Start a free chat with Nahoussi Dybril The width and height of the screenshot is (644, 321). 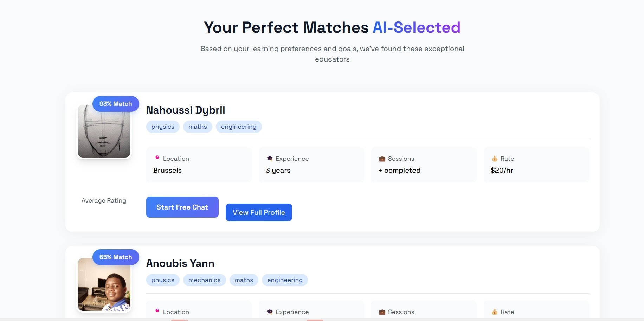click(x=182, y=207)
